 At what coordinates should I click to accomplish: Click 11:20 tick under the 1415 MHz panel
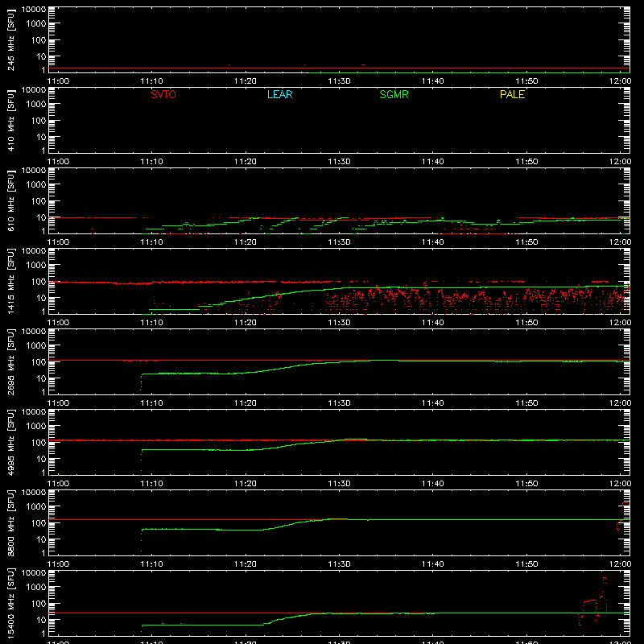click(x=246, y=323)
